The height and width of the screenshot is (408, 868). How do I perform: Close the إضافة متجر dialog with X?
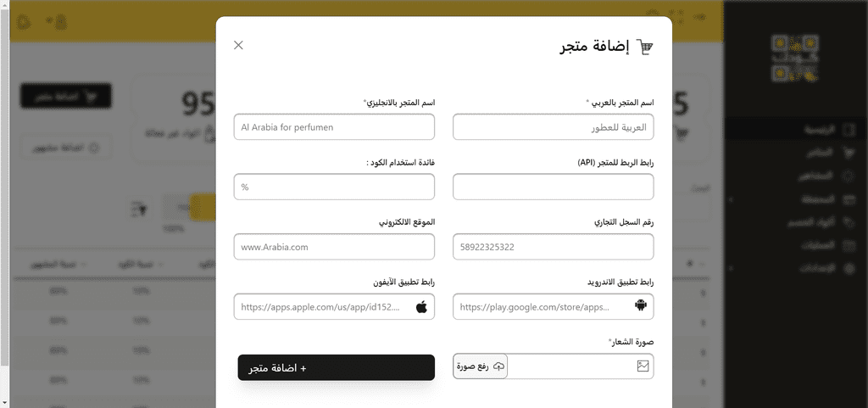[x=238, y=46]
